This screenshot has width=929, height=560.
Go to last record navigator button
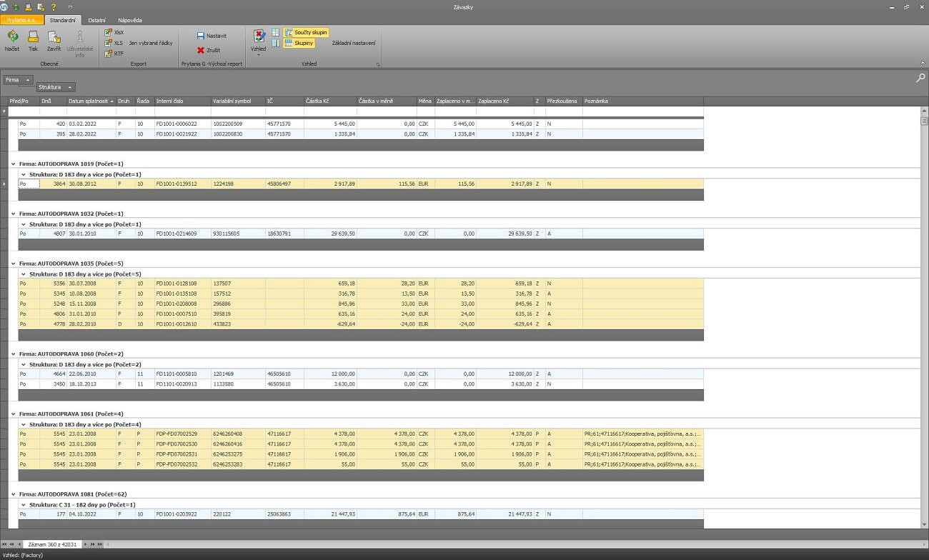[x=100, y=544]
